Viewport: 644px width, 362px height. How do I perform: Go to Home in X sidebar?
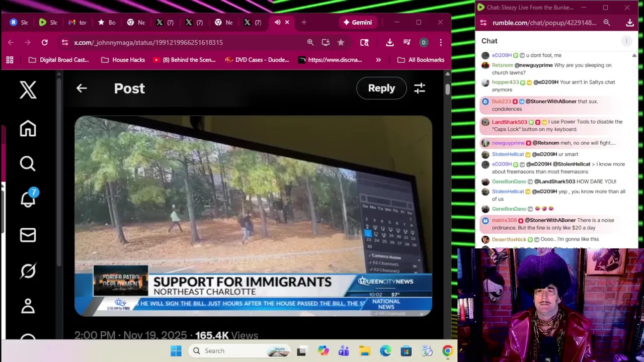click(x=28, y=128)
